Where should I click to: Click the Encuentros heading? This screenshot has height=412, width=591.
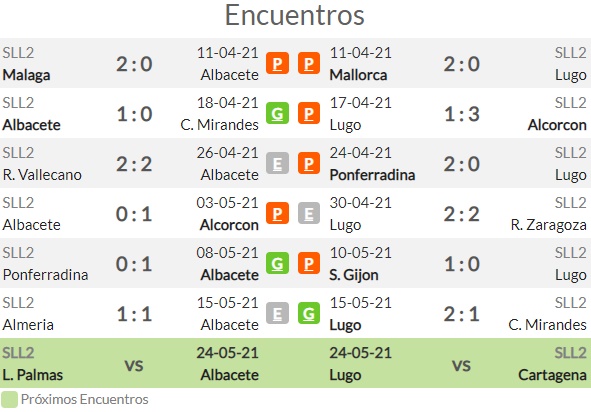[295, 15]
